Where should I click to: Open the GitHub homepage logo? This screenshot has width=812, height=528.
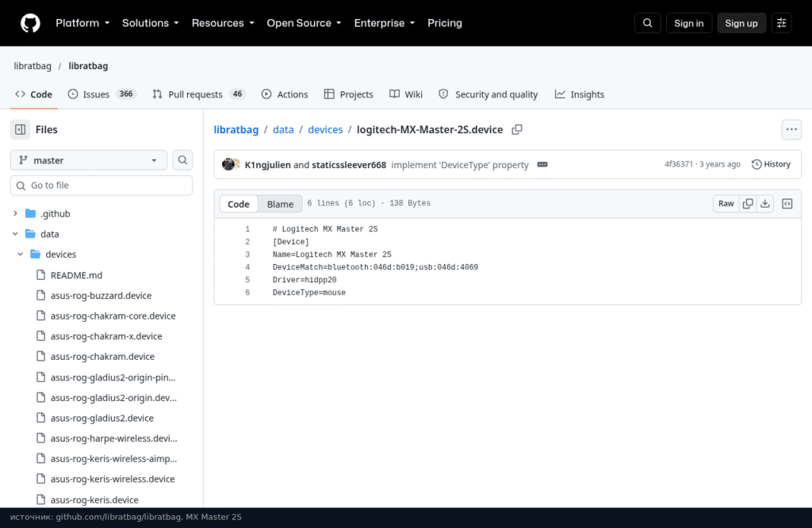click(30, 23)
